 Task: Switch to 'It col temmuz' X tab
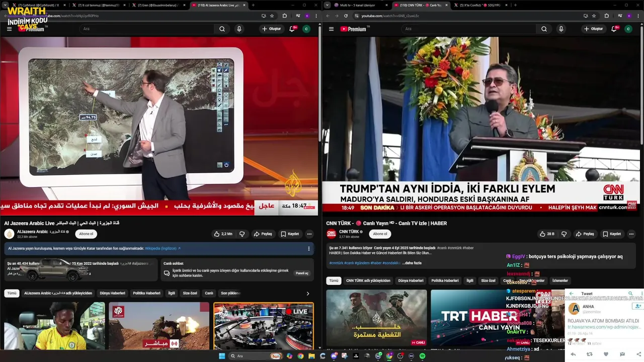point(98,5)
